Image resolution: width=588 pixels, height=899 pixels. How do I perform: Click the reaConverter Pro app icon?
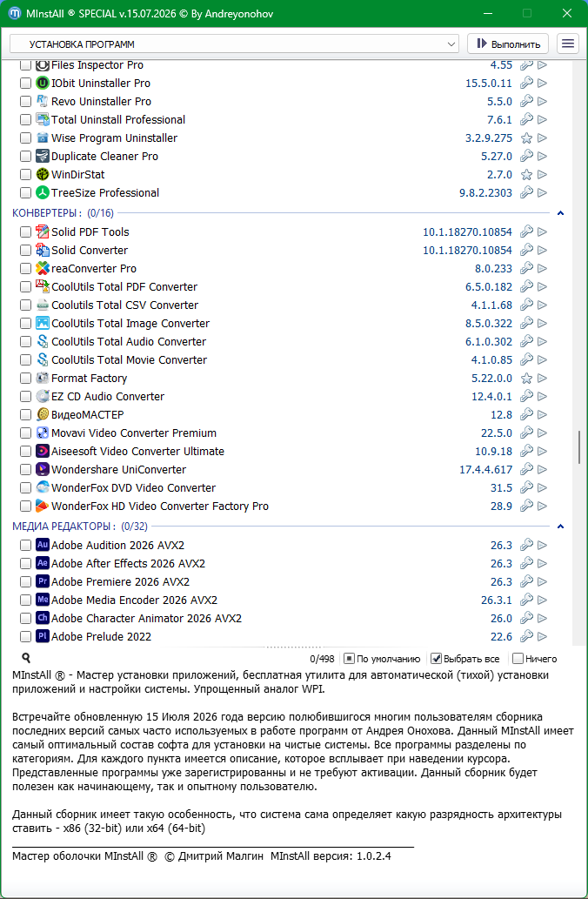tap(43, 268)
